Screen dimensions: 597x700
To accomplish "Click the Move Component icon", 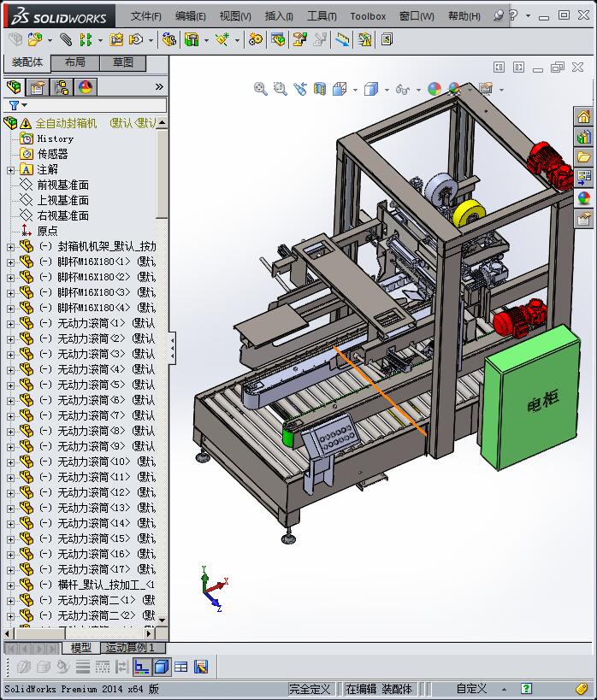I will tap(136, 39).
